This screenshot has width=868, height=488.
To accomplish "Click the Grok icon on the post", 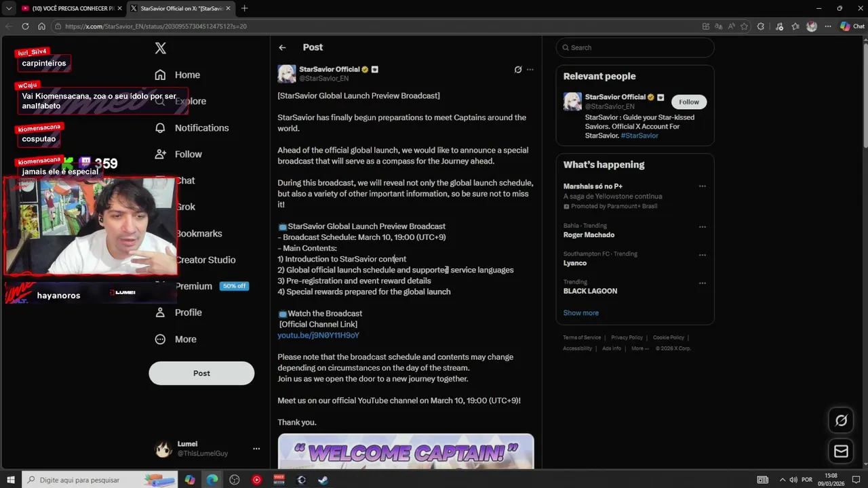I will pos(518,69).
